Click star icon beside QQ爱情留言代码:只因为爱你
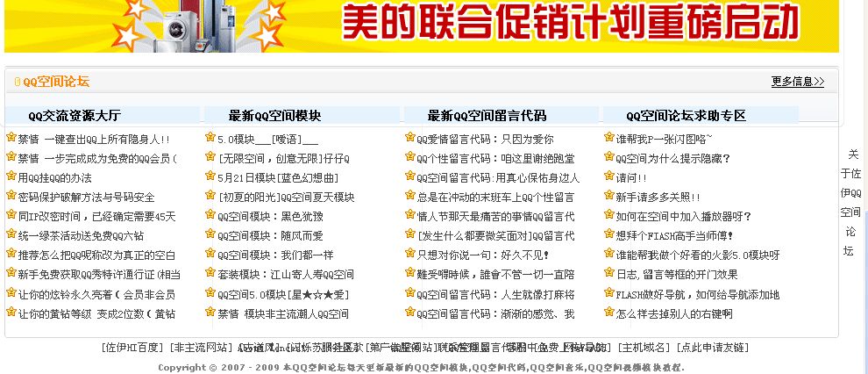The height and width of the screenshot is (374, 868). 410,137
